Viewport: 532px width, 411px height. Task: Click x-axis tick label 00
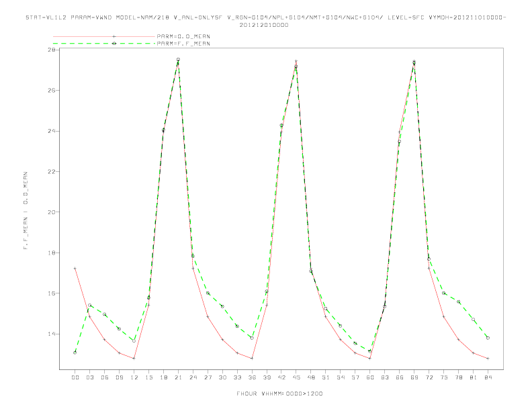(x=75, y=377)
